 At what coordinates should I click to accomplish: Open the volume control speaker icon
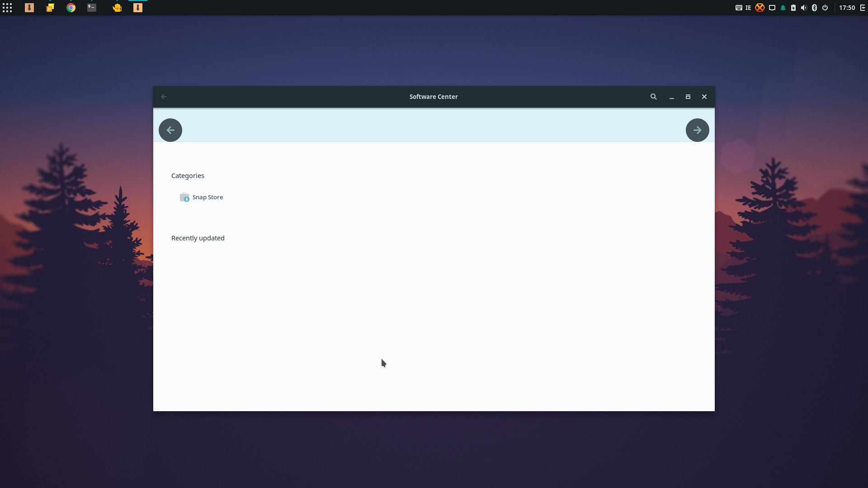[x=804, y=8]
